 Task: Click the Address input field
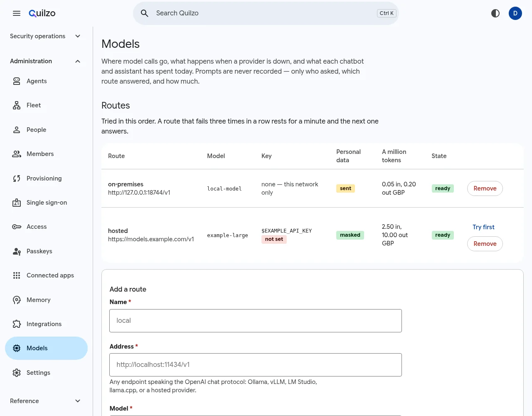[256, 365]
